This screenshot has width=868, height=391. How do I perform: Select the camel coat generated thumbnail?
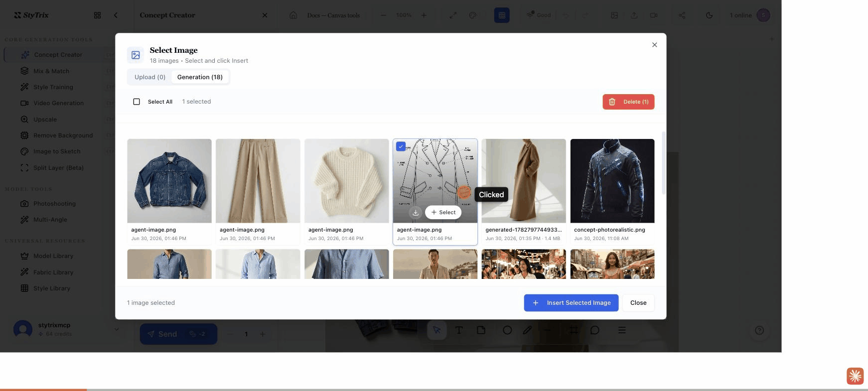tap(524, 181)
